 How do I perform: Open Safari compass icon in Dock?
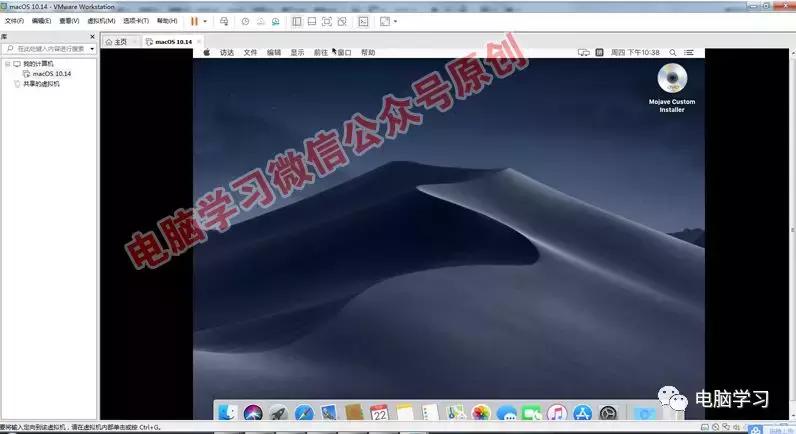point(304,414)
